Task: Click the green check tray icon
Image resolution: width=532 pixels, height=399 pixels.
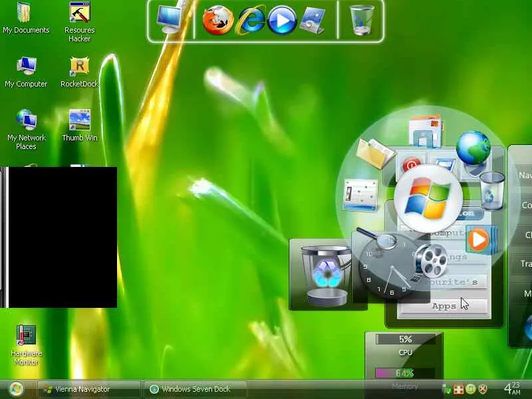Action: [446, 390]
